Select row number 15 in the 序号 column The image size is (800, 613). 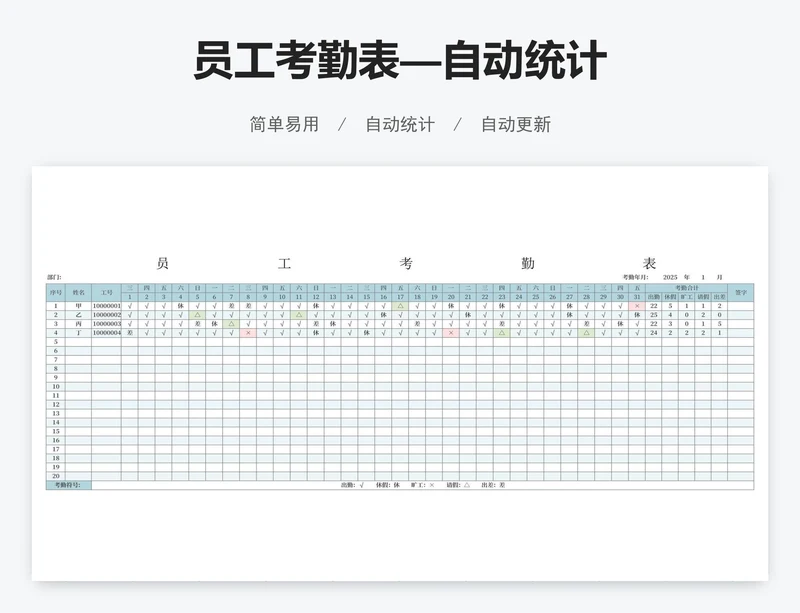[x=56, y=431]
